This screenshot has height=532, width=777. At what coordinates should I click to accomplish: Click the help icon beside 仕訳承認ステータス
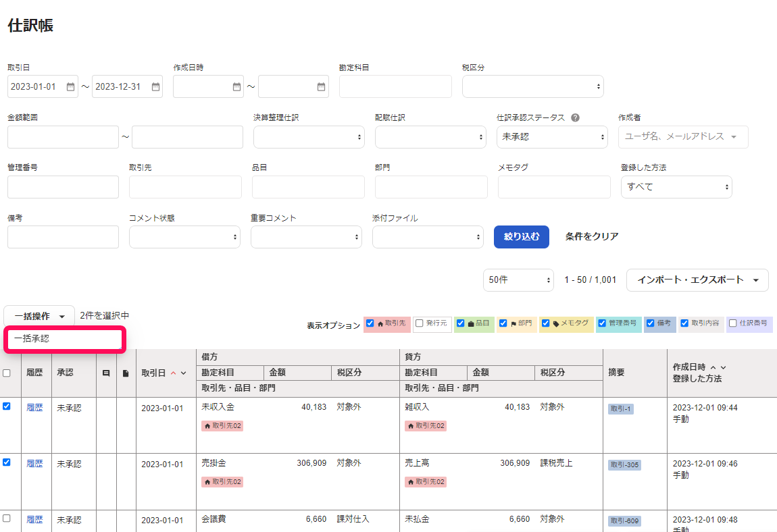coord(575,117)
